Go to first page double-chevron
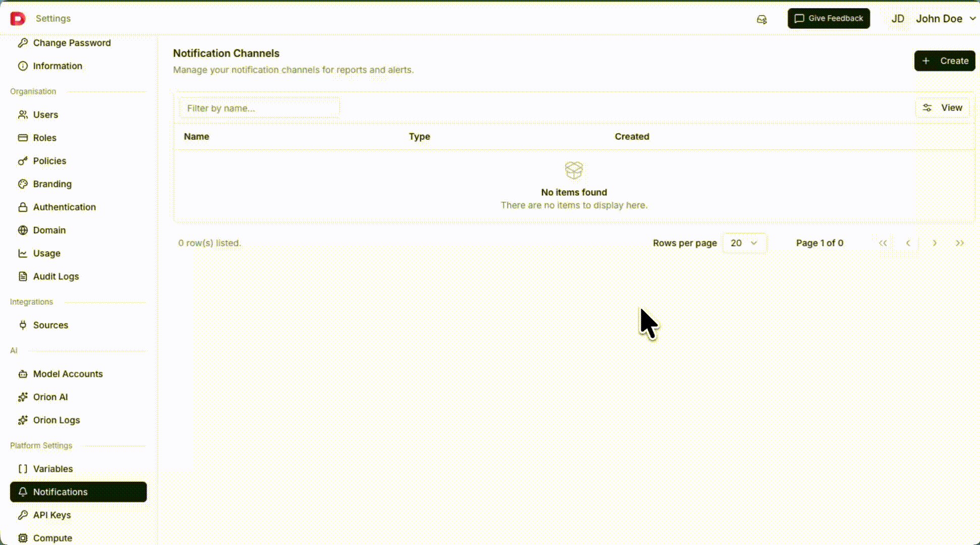Viewport: 980px width, 545px height. click(x=883, y=243)
